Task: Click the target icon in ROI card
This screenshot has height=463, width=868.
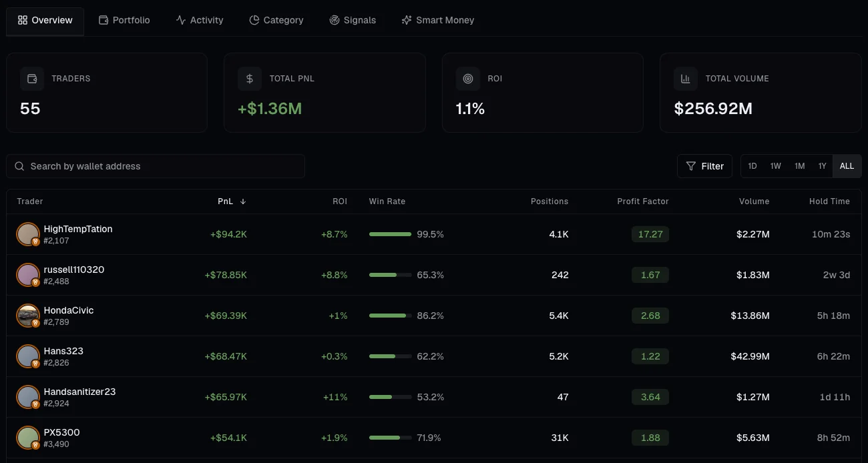Action: [x=468, y=79]
